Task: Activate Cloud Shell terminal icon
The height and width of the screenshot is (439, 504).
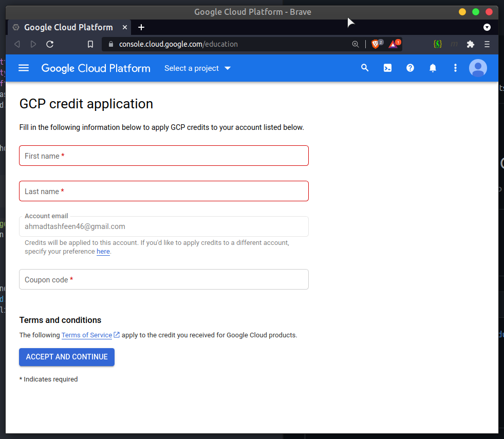Action: (387, 68)
